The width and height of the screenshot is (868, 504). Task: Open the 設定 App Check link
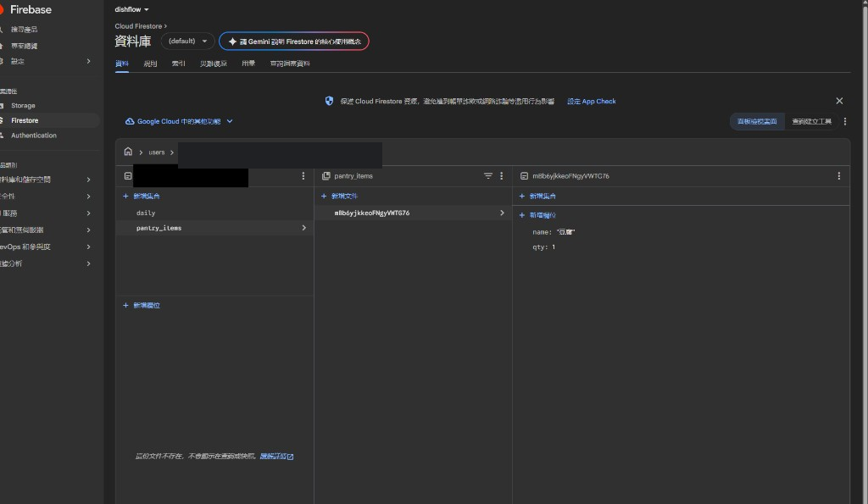pyautogui.click(x=591, y=102)
